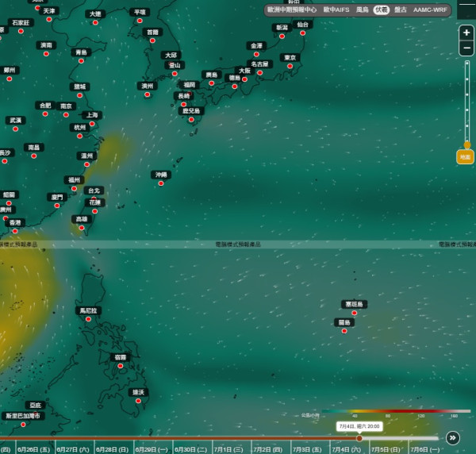
Task: Click the timeline slider handle at 7月4日
Action: pos(359,438)
